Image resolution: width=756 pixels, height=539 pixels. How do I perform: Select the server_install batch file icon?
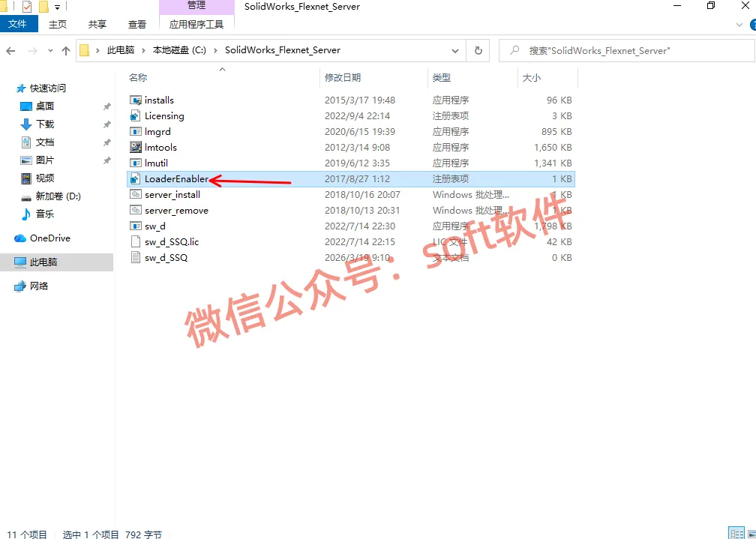pyautogui.click(x=136, y=195)
